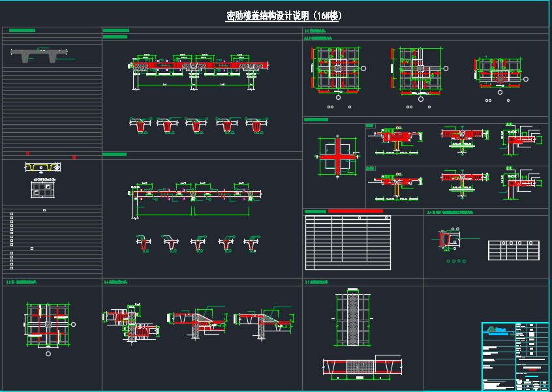Viewport: 552px width, 392px height.
Task: Click the yellow mold box section drawing
Action: [44, 167]
